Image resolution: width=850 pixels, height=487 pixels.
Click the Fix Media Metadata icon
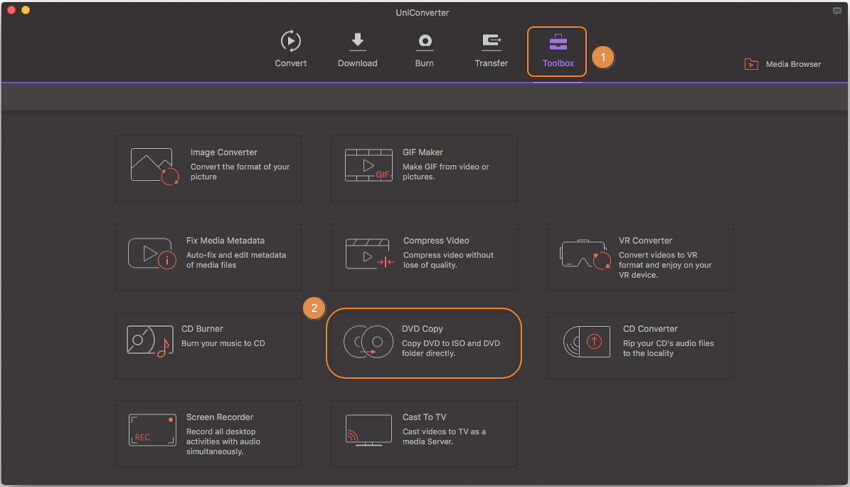[152, 253]
